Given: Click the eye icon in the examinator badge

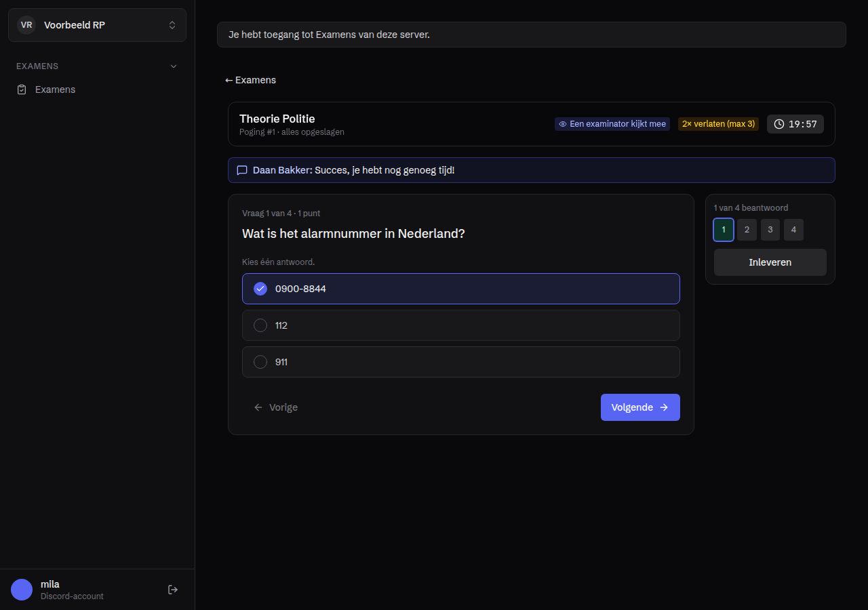Looking at the screenshot, I should click(563, 124).
